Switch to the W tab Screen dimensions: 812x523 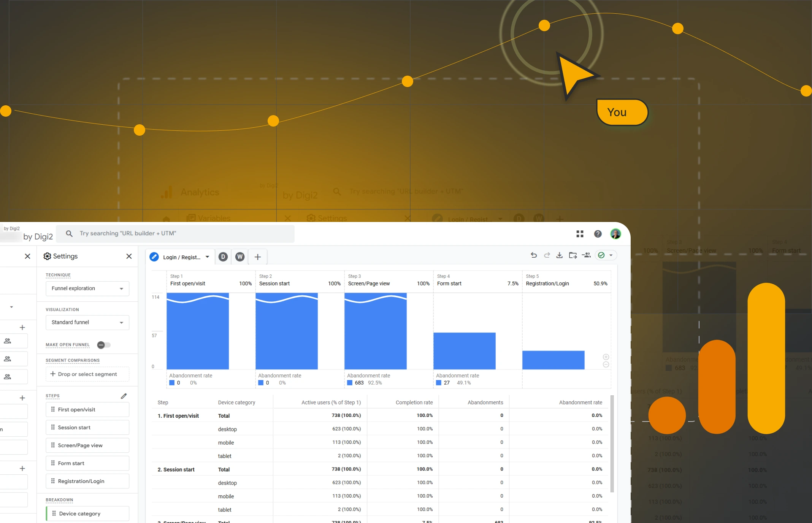click(240, 257)
